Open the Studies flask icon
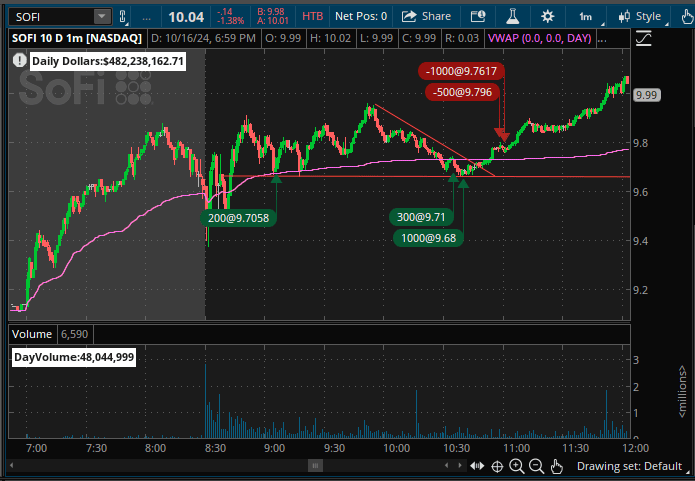695x481 pixels. point(512,16)
